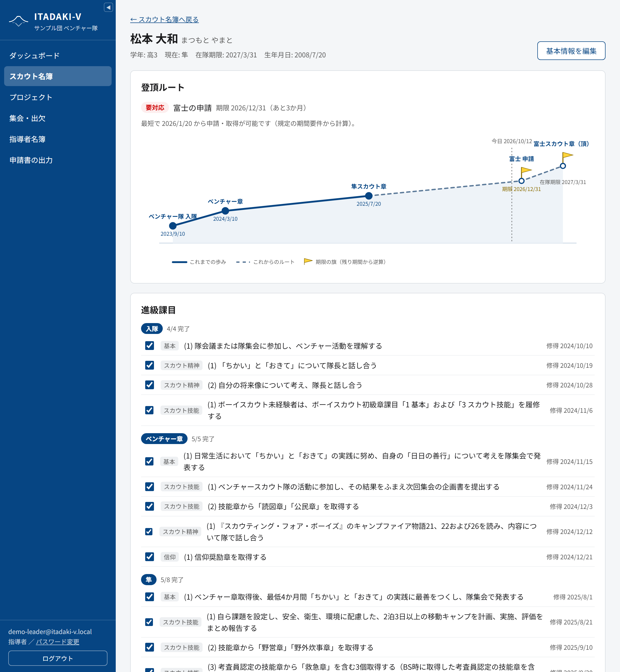Select the ベンチャー隊 入隊 point on the route
The height and width of the screenshot is (672, 620).
[x=173, y=226]
